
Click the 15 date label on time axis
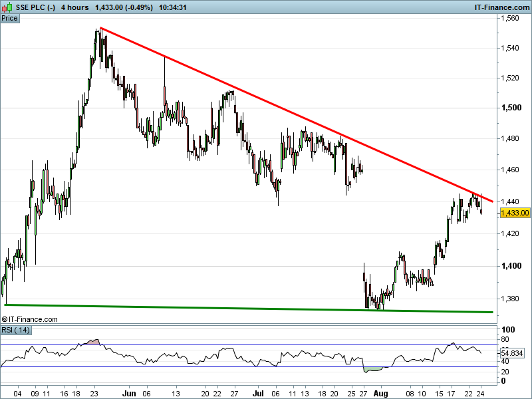pos(439,394)
